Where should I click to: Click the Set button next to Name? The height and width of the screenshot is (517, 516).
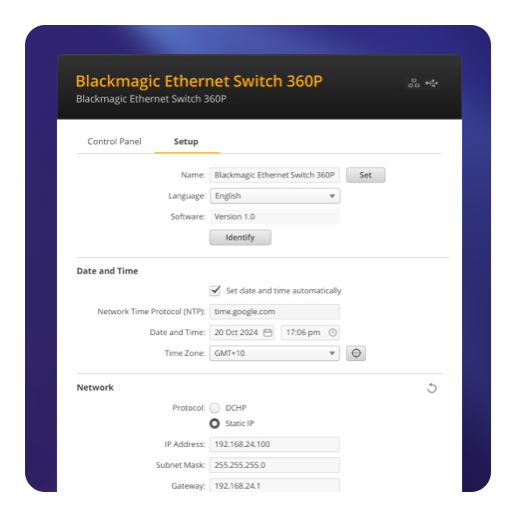point(365,175)
